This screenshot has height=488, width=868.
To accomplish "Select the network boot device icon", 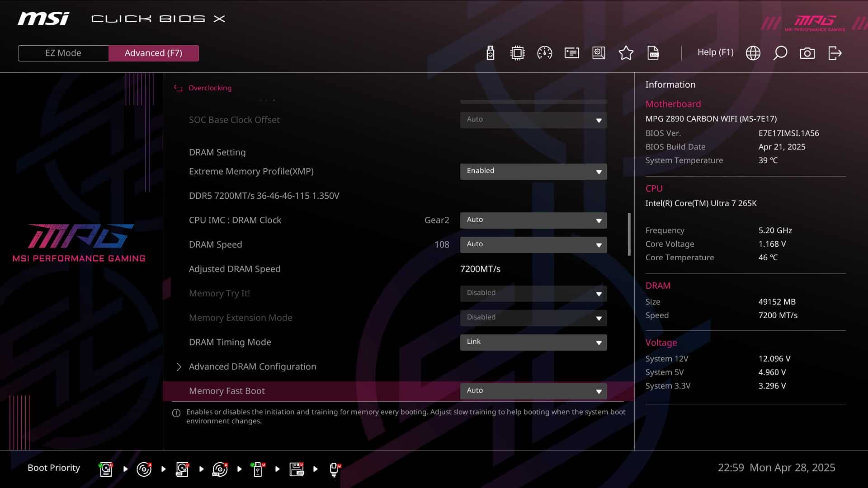I will (x=335, y=469).
